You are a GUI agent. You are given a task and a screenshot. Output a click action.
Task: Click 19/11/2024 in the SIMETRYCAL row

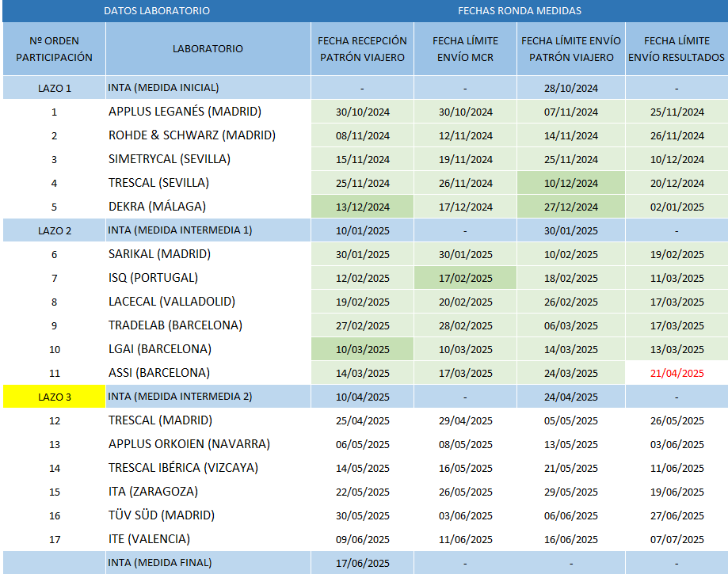[466, 160]
